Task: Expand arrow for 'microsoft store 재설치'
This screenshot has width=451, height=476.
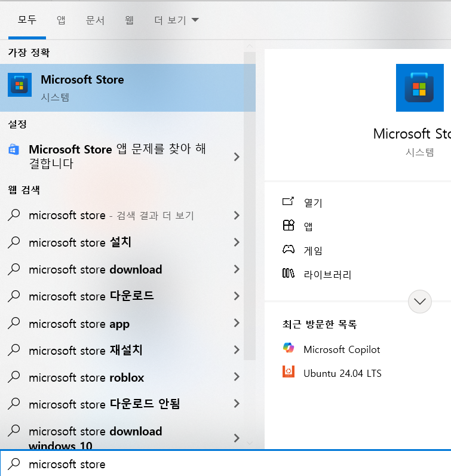Action: 237,350
